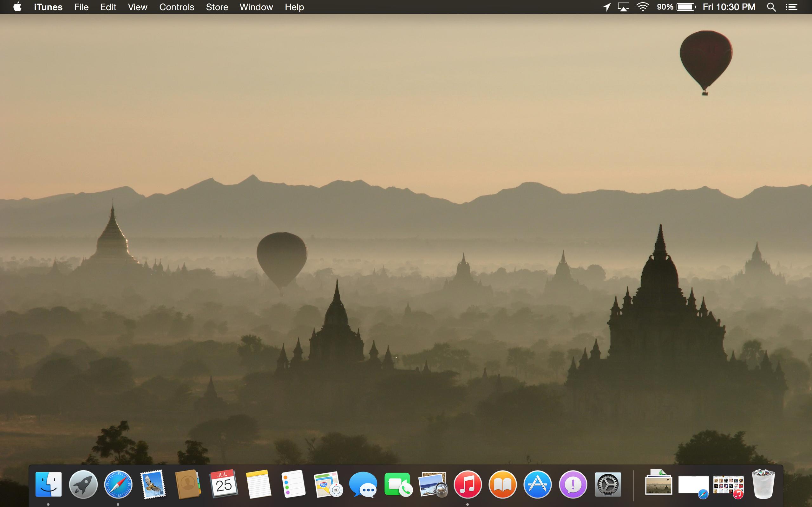Restore minimized iTunes window thumbnail in dock
This screenshot has height=507, width=812.
(728, 485)
